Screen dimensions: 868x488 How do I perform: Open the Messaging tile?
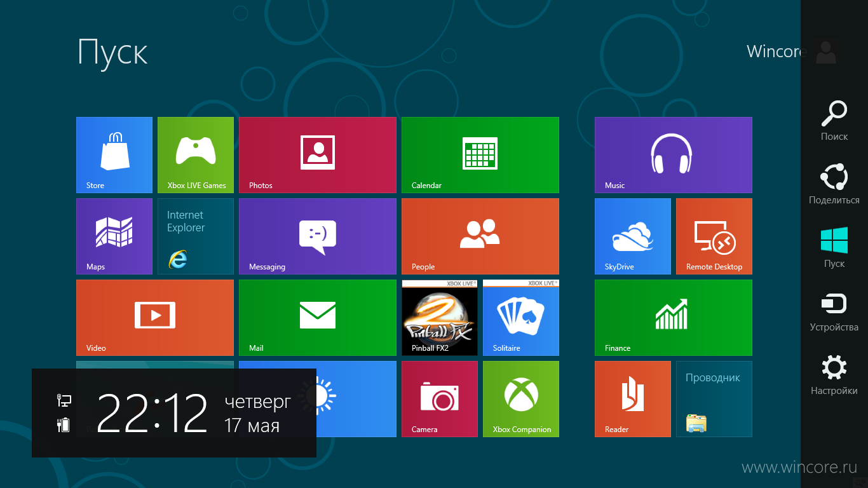(318, 236)
